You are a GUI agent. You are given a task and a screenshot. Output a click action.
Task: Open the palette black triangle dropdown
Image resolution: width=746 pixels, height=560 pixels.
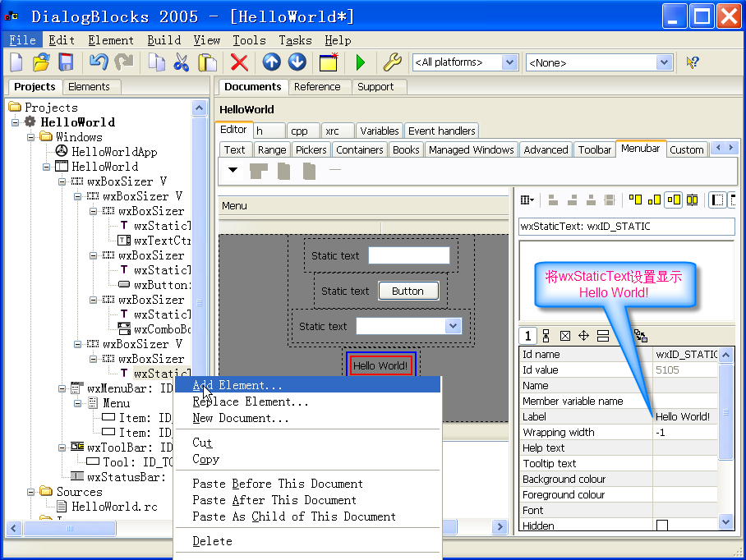pos(233,170)
